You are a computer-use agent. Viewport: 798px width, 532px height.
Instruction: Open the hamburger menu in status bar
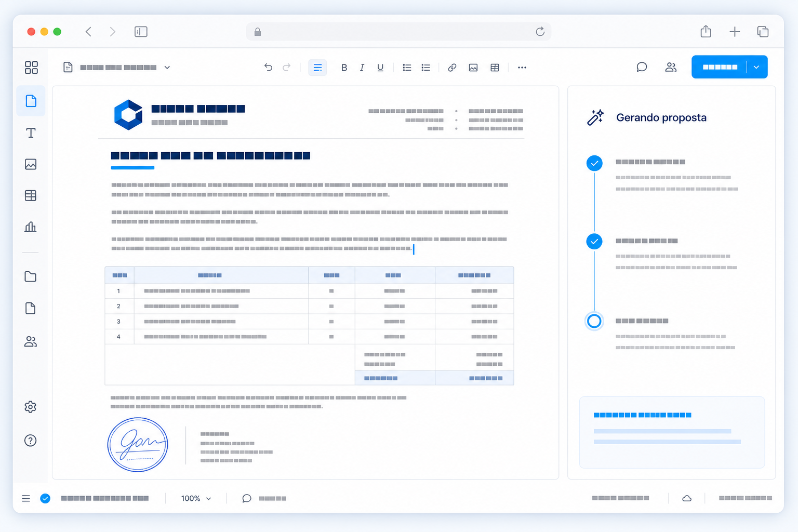click(x=26, y=498)
